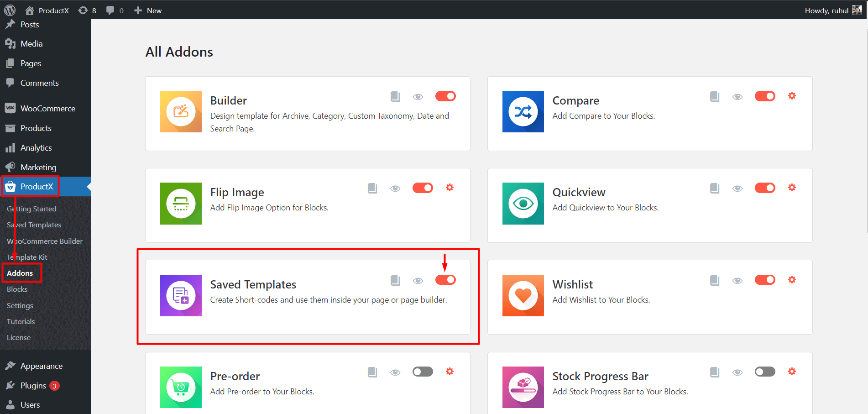Open Media in the admin sidebar

[46, 44]
